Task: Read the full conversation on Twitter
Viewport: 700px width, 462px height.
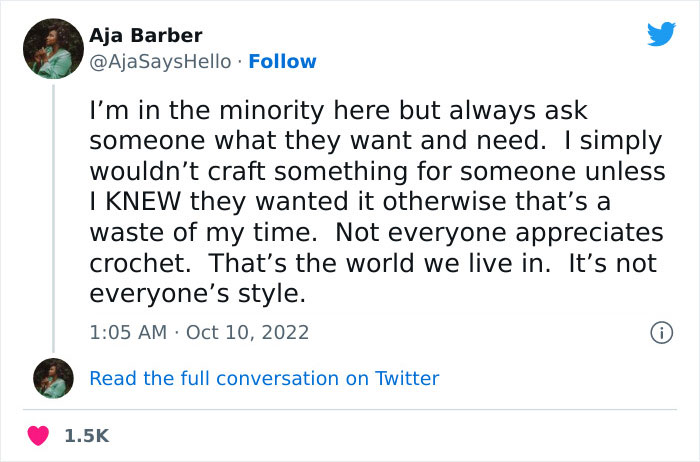Action: (x=264, y=378)
